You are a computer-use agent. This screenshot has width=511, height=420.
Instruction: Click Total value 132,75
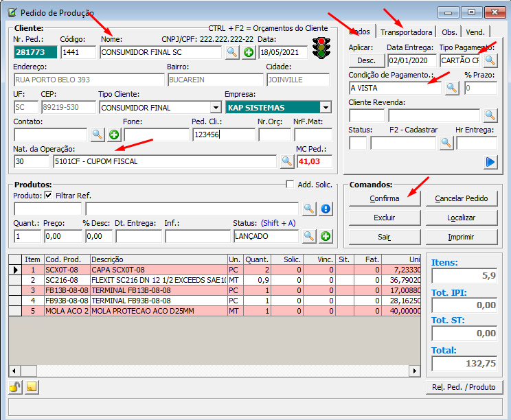[x=464, y=364]
